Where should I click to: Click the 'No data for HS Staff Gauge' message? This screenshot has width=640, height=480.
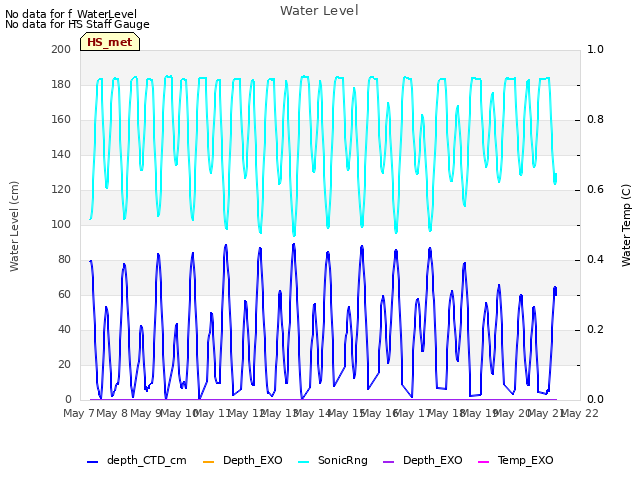click(x=77, y=24)
